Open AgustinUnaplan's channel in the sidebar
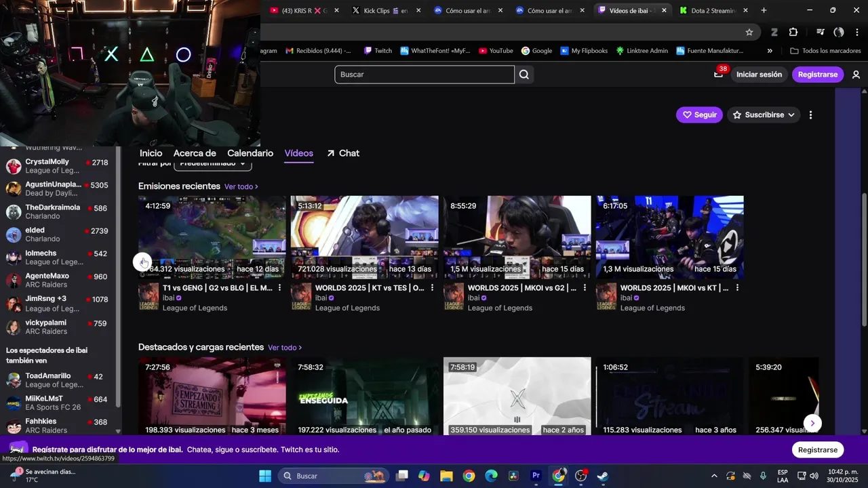This screenshot has height=488, width=868. 58,189
